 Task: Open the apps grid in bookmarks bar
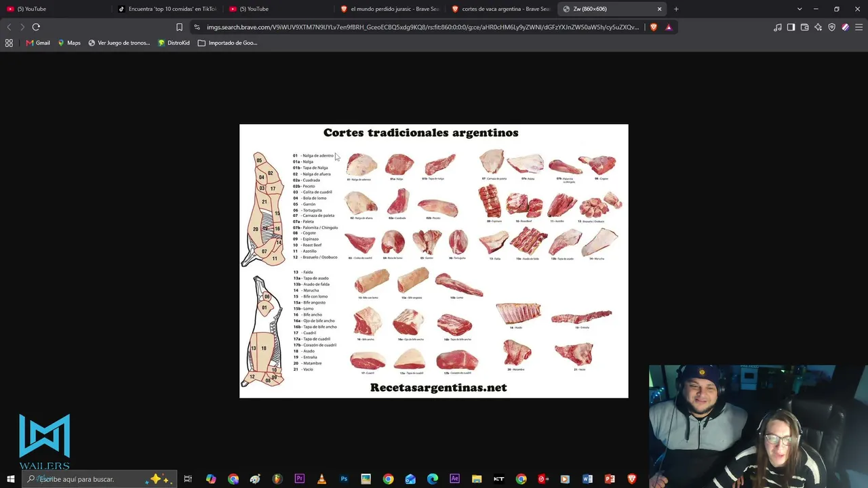9,43
